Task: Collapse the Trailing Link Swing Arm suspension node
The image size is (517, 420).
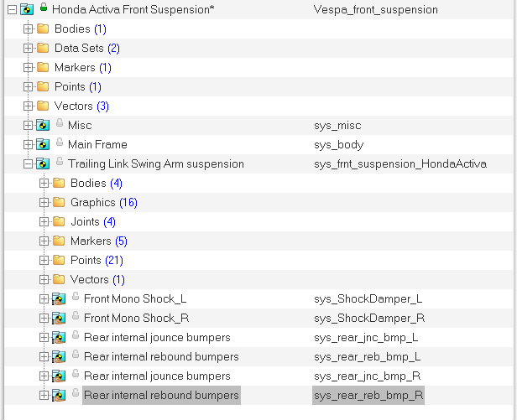Action: point(28,164)
